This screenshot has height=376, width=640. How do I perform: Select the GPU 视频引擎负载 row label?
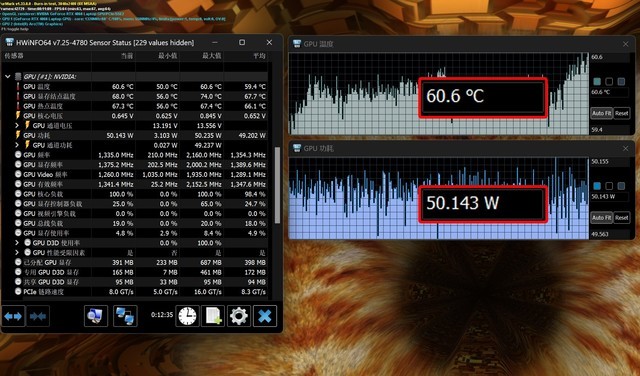49,214
